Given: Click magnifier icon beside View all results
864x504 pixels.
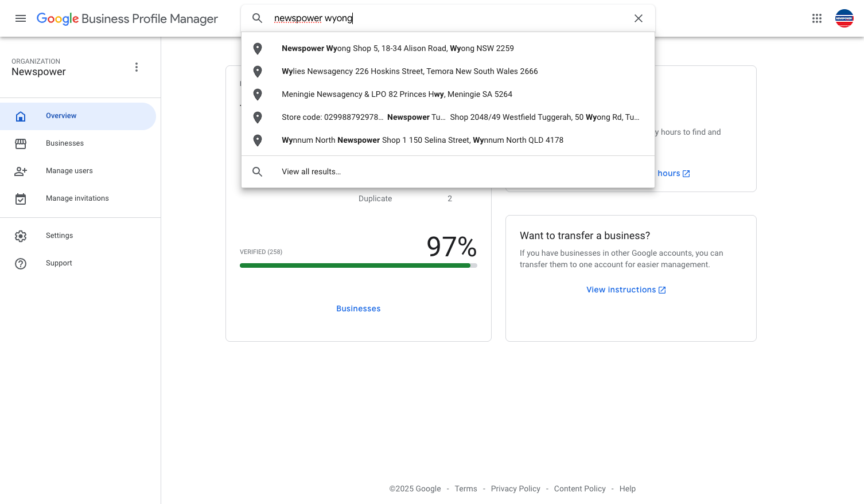Looking at the screenshot, I should pyautogui.click(x=258, y=172).
